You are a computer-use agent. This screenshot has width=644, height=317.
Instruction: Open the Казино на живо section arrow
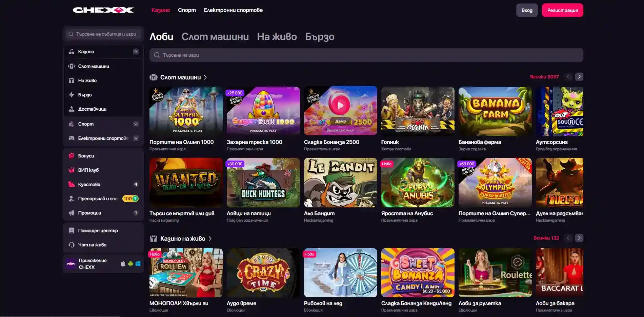point(210,239)
